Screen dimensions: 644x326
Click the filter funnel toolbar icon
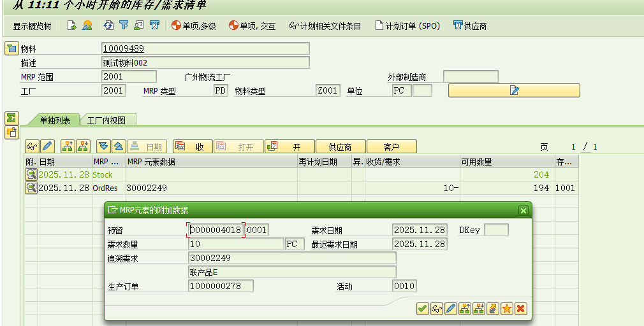click(x=124, y=26)
